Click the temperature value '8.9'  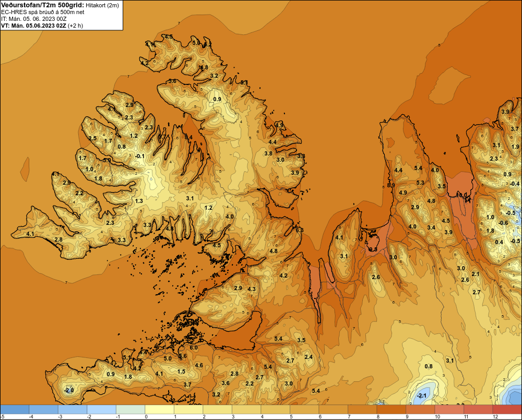[391, 185]
